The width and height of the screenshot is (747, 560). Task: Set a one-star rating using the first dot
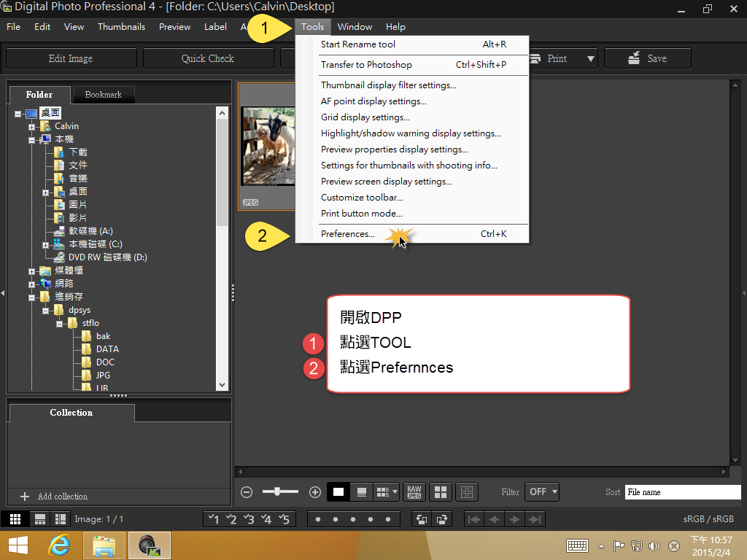pos(318,519)
